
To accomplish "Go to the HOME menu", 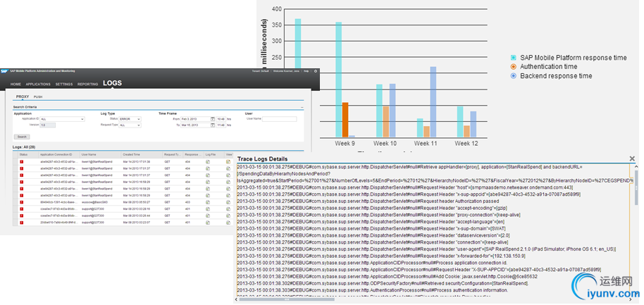I will (x=16, y=84).
